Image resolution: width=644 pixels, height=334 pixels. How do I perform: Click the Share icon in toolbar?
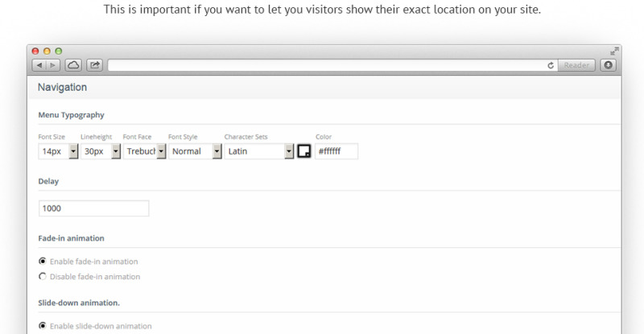94,65
